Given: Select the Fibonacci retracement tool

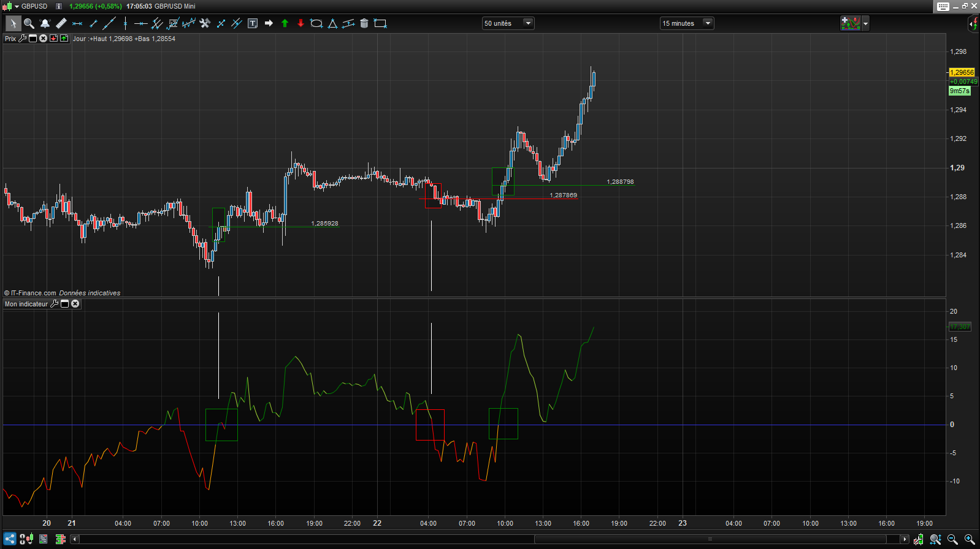Looking at the screenshot, I should (x=173, y=23).
